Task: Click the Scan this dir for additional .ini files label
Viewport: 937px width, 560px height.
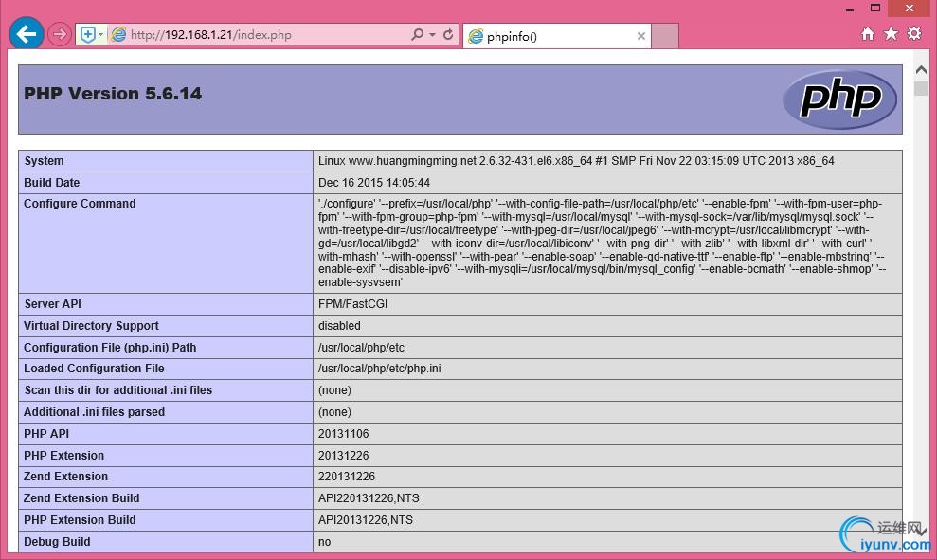Action: click(x=117, y=390)
